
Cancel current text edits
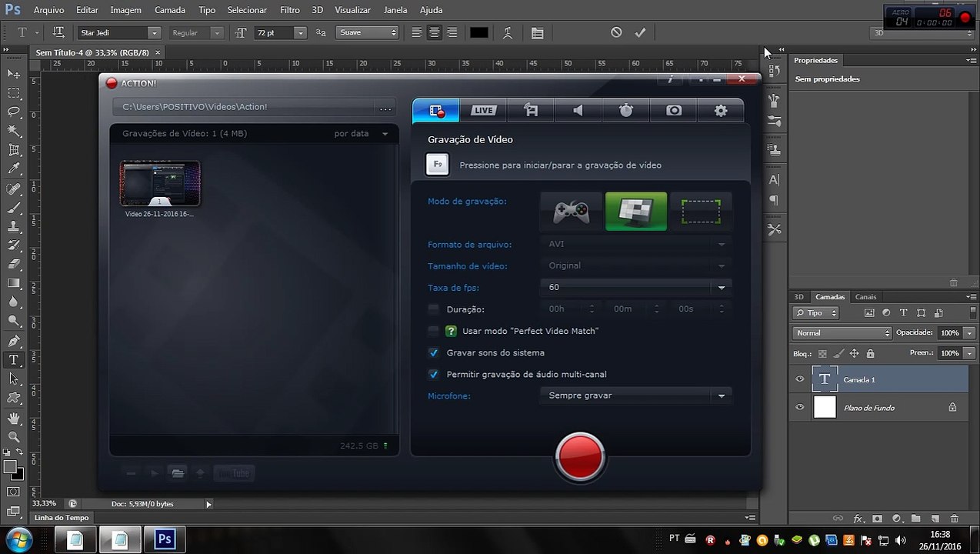tap(616, 32)
